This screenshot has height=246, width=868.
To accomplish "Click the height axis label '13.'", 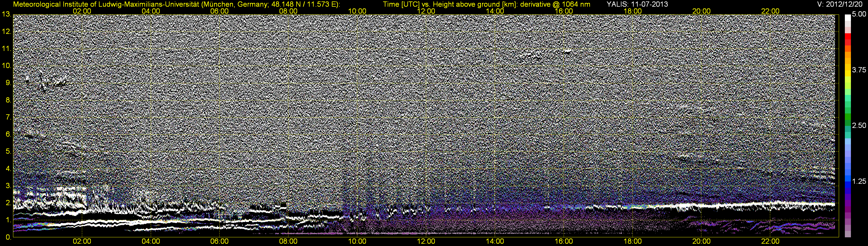I will [x=6, y=14].
